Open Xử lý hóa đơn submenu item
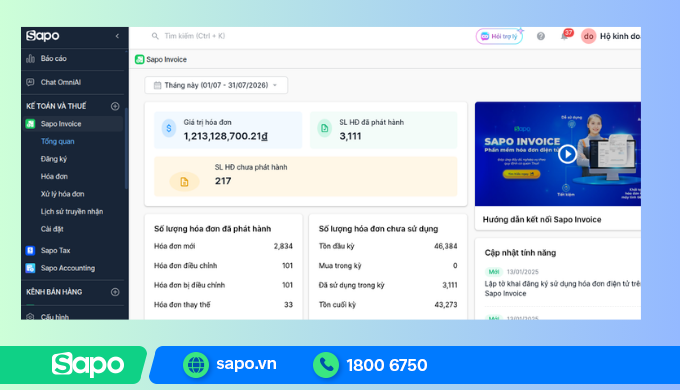This screenshot has width=680, height=390. point(62,194)
